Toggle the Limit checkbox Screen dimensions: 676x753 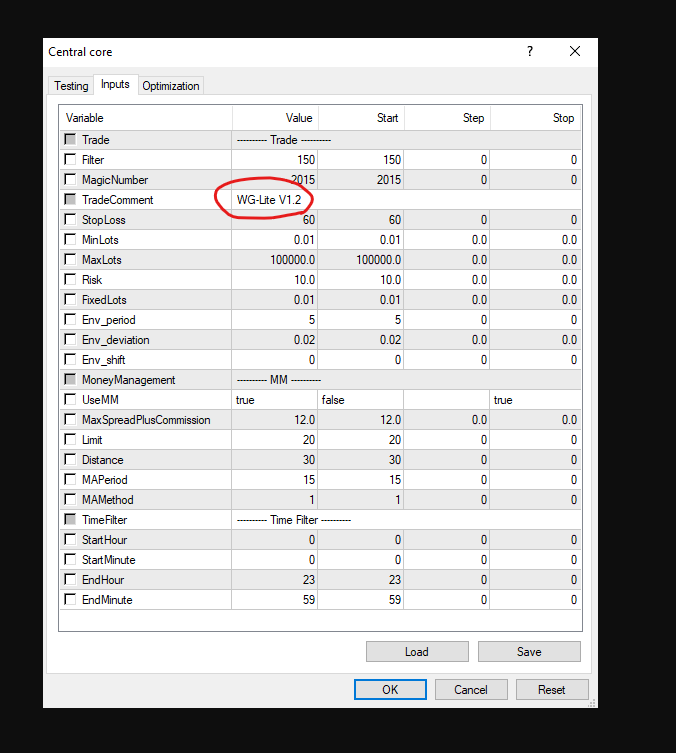pos(70,439)
